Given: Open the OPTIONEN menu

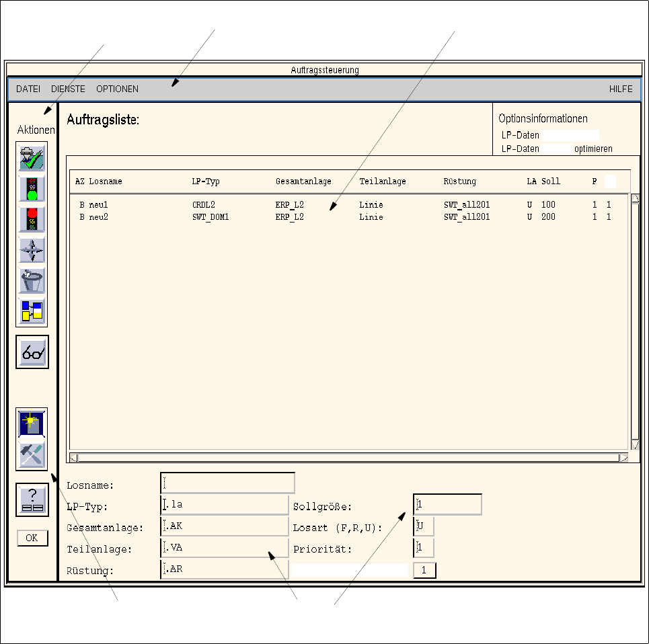Looking at the screenshot, I should click(118, 89).
